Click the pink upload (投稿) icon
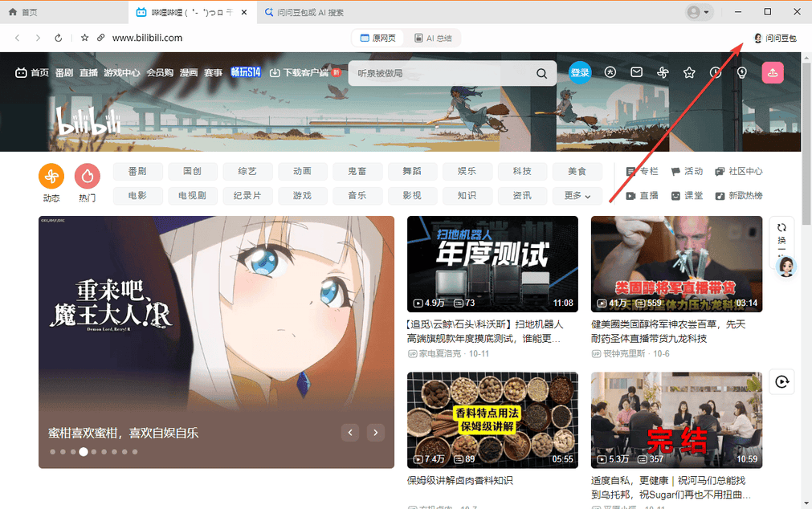812x509 pixels. (772, 71)
